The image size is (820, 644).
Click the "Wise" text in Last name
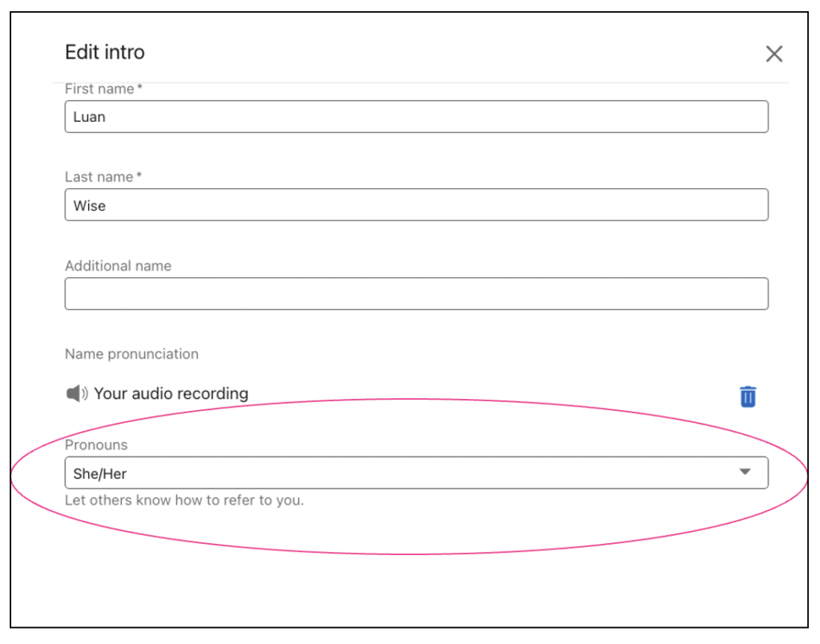coord(90,206)
